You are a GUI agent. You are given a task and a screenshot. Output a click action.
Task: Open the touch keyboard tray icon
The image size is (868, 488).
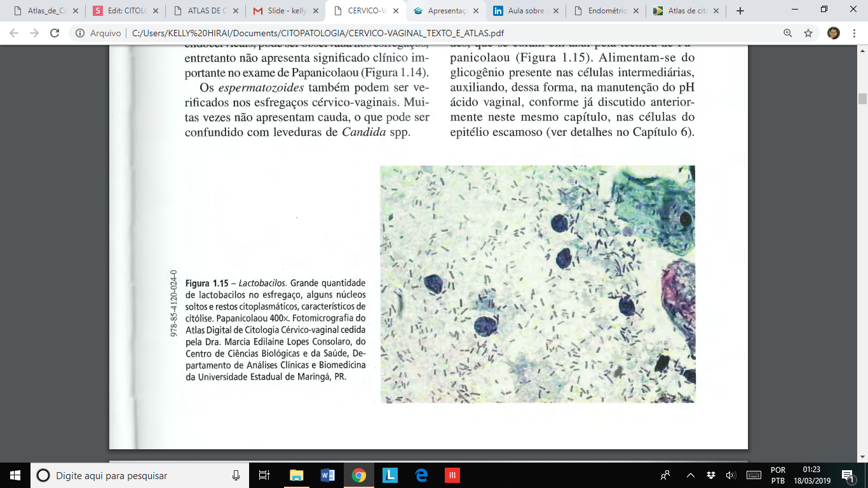754,475
